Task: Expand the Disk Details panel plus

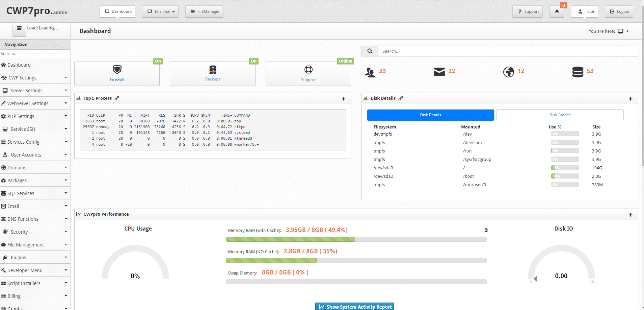Action: click(630, 99)
